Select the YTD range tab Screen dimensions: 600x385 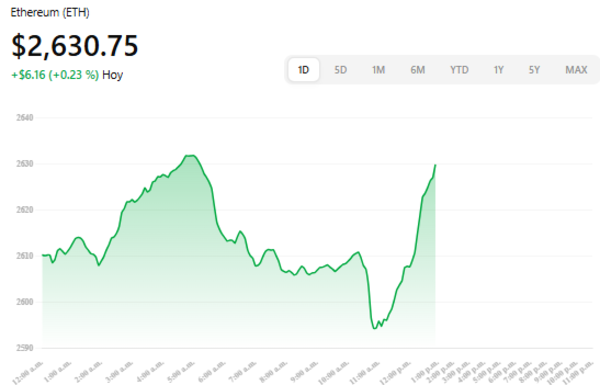tap(459, 70)
